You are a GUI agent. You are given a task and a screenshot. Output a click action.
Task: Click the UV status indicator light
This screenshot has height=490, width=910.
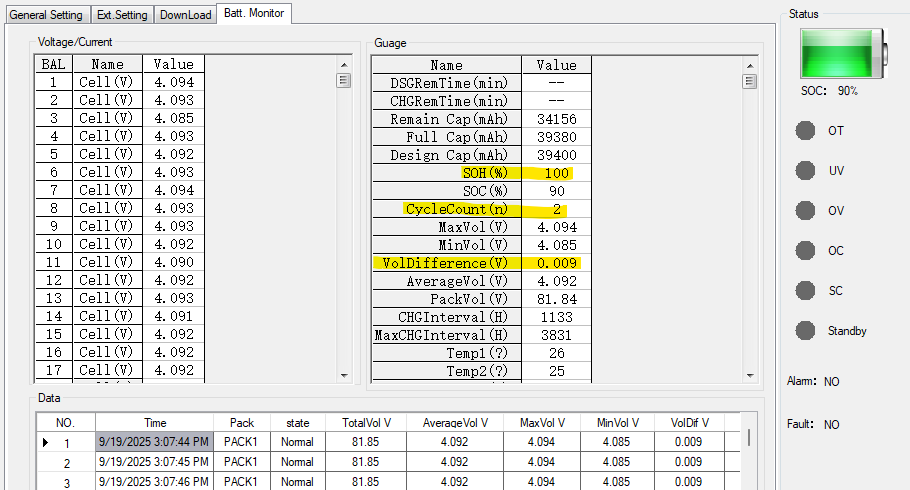point(805,171)
